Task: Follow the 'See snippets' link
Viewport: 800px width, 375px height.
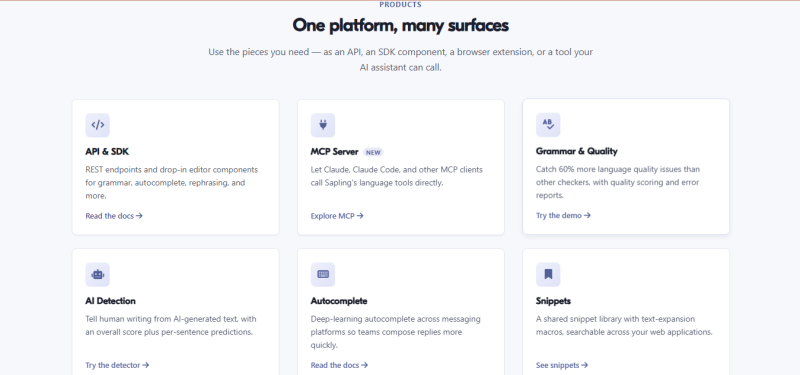Action: pos(562,365)
